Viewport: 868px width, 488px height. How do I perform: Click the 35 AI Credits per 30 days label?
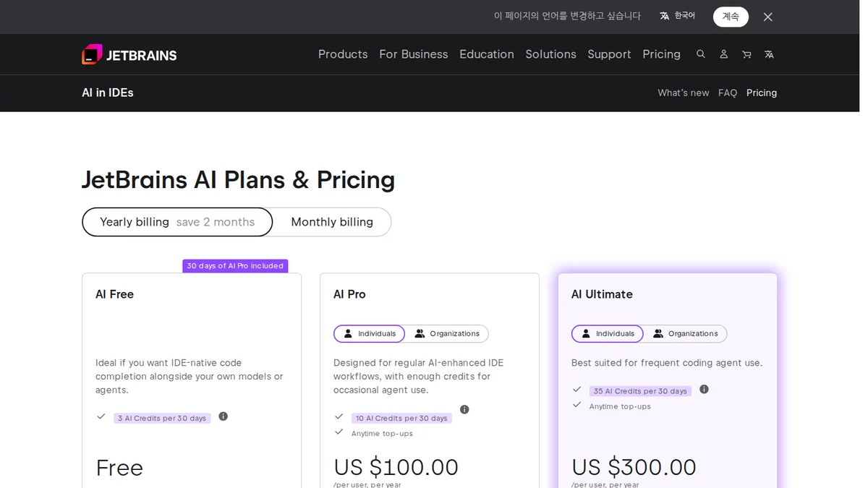point(640,391)
